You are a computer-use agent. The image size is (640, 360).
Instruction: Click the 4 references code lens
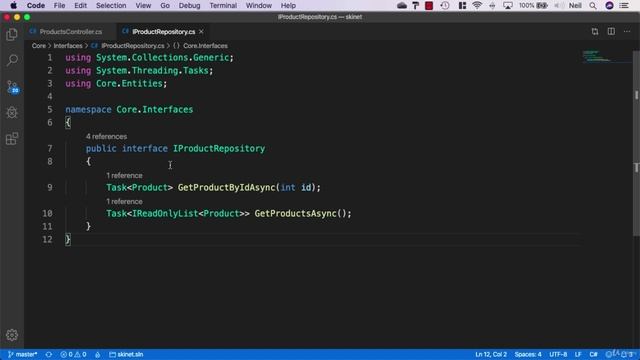[106, 136]
